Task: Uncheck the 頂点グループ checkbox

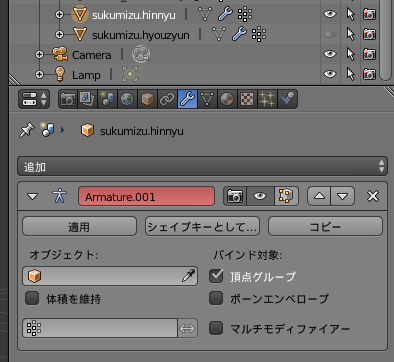Action: click(216, 276)
